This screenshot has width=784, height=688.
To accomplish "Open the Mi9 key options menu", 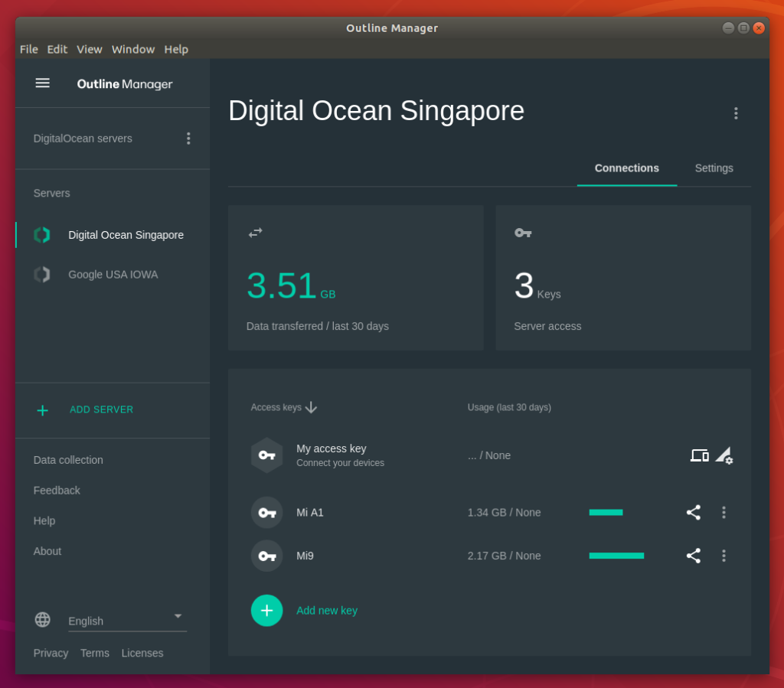I will [x=724, y=556].
